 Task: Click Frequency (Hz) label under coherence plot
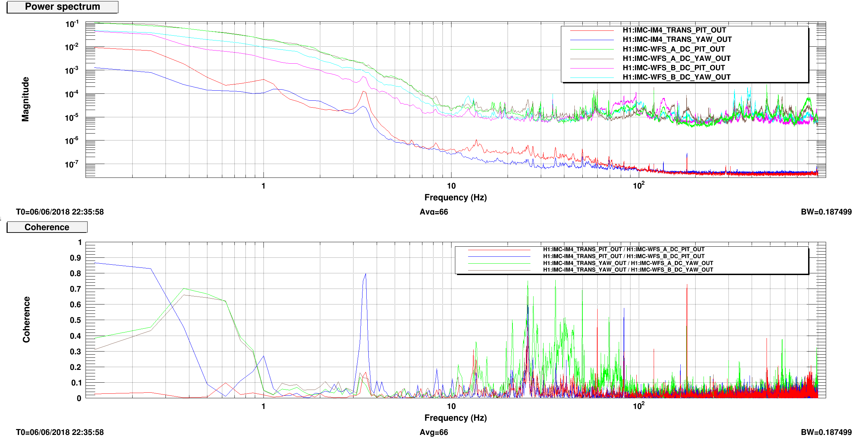tap(455, 418)
